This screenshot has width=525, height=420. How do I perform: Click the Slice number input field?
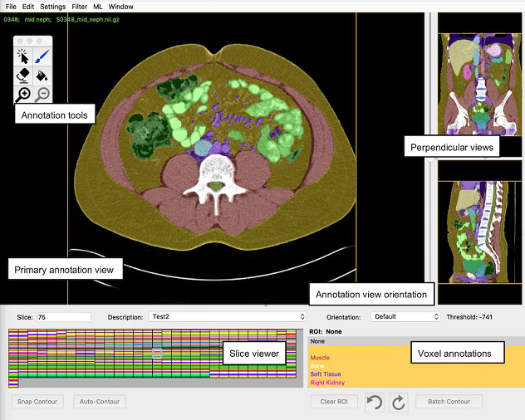click(63, 316)
